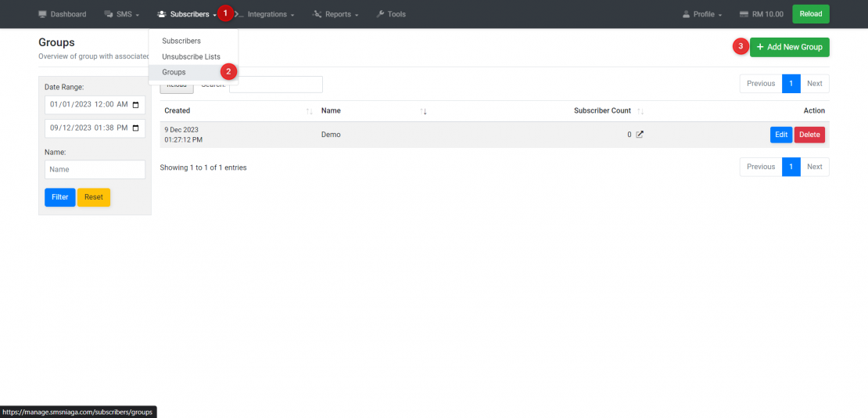Click the edit icon beside subscriber count
This screenshot has width=868, height=418.
click(x=640, y=135)
